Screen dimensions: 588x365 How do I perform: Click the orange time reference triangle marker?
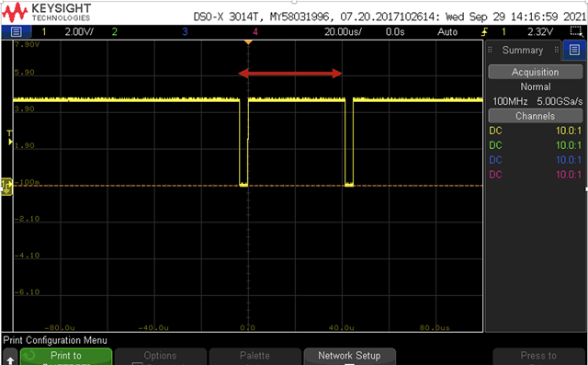coord(248,43)
